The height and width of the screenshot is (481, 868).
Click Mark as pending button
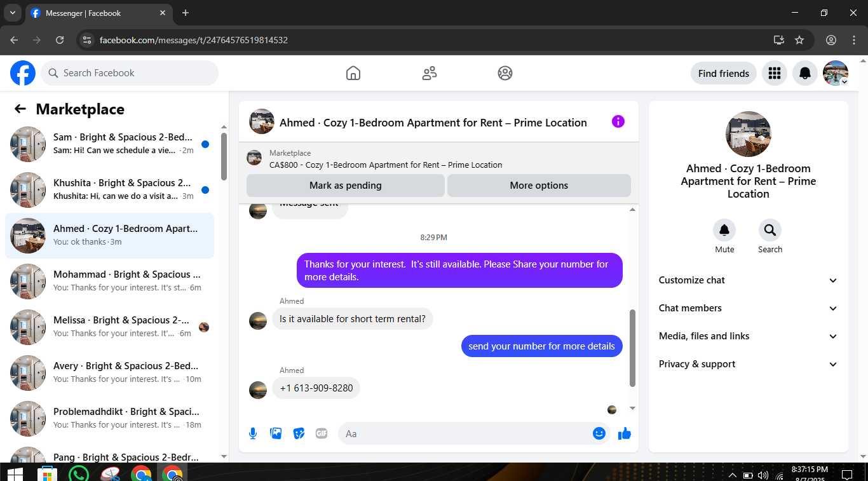click(x=346, y=186)
